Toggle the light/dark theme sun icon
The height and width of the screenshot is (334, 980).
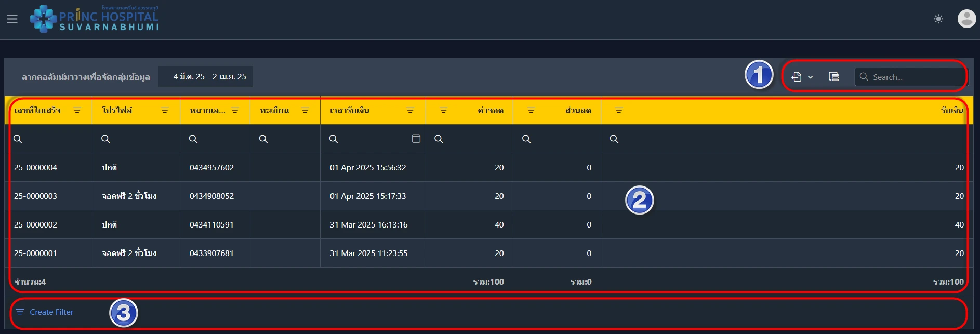click(938, 19)
